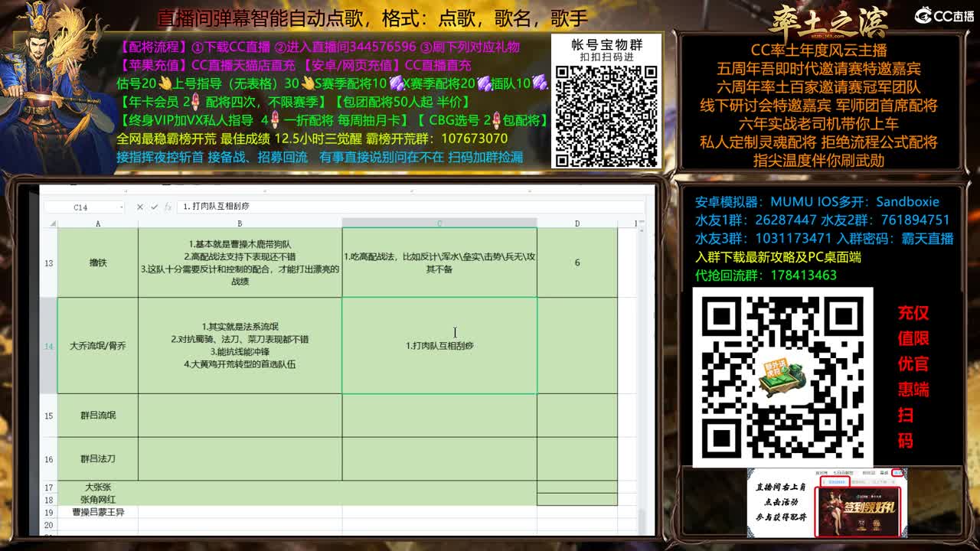
Task: Click the cell 大张张
Action: click(x=98, y=487)
